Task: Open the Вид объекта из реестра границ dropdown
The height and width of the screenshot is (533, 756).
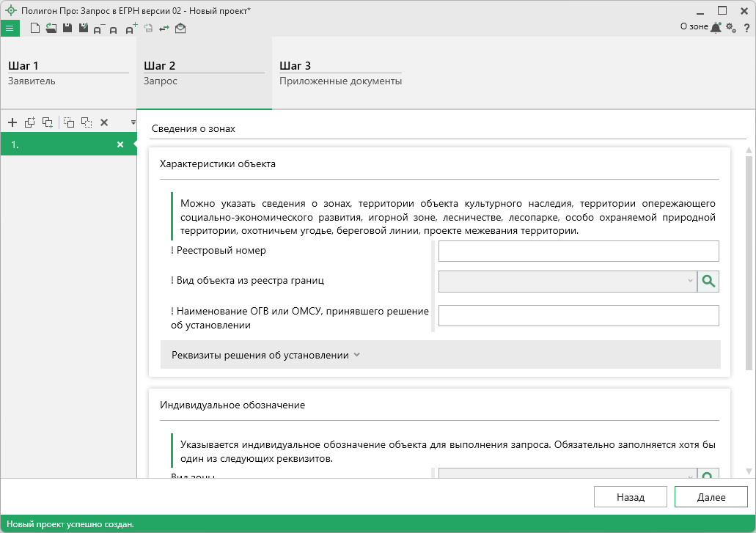Action: (x=567, y=282)
